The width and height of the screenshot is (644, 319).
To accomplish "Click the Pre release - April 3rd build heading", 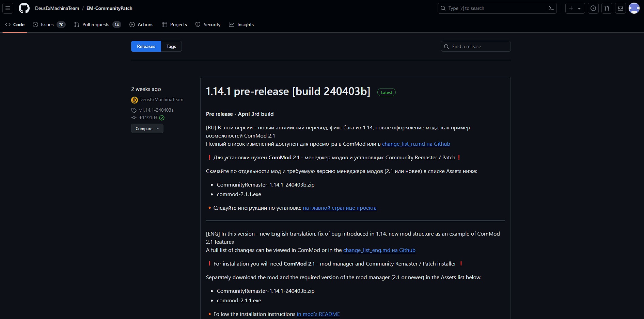I will (240, 114).
